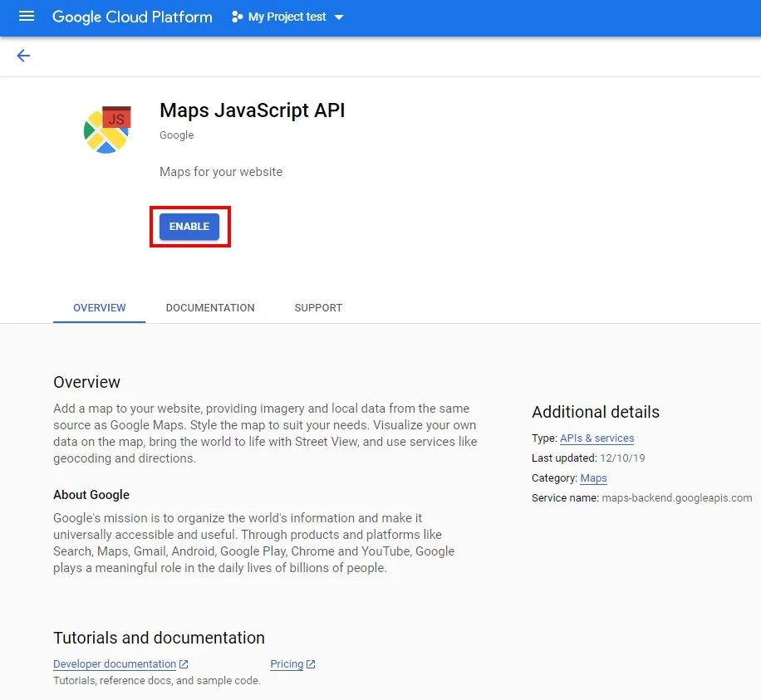Open the Pricing link
The image size is (761, 700).
(287, 664)
